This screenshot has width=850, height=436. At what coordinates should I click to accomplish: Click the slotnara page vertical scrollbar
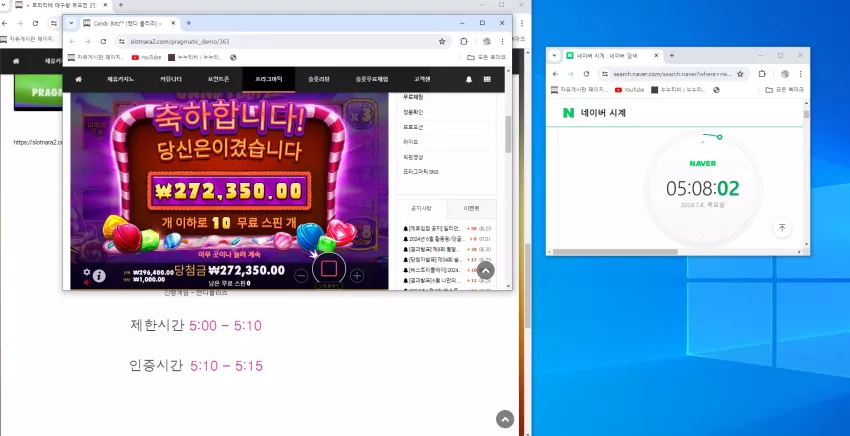[508, 134]
